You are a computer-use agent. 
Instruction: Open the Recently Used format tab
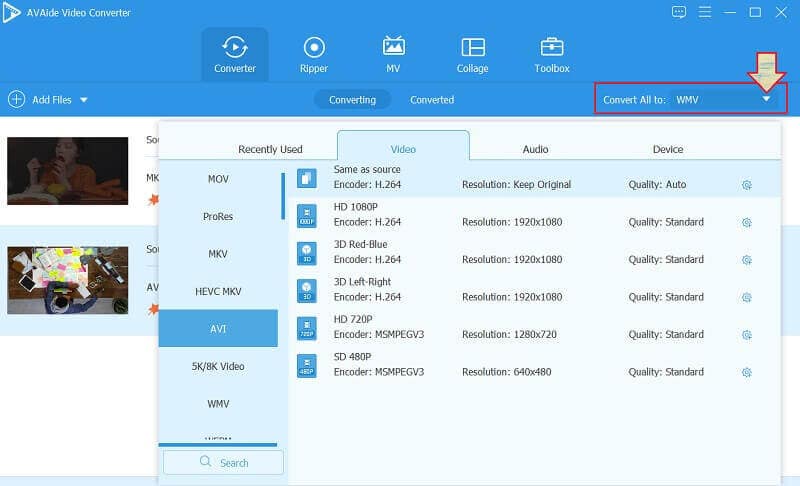click(270, 149)
